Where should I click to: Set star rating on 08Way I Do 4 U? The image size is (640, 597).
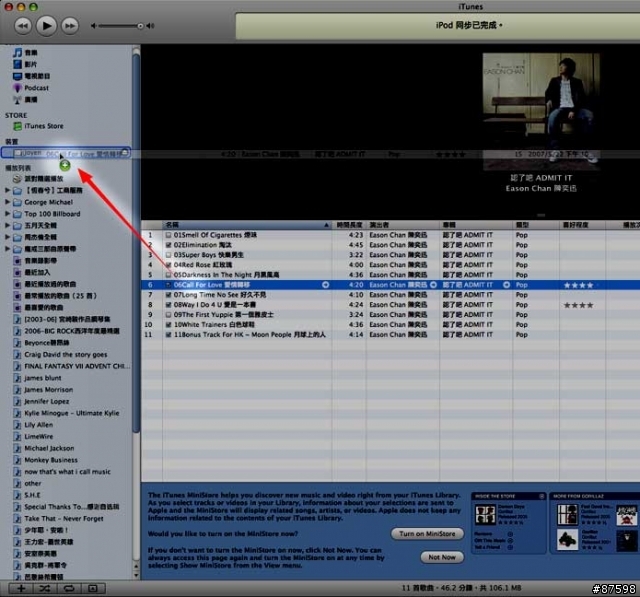pos(578,305)
